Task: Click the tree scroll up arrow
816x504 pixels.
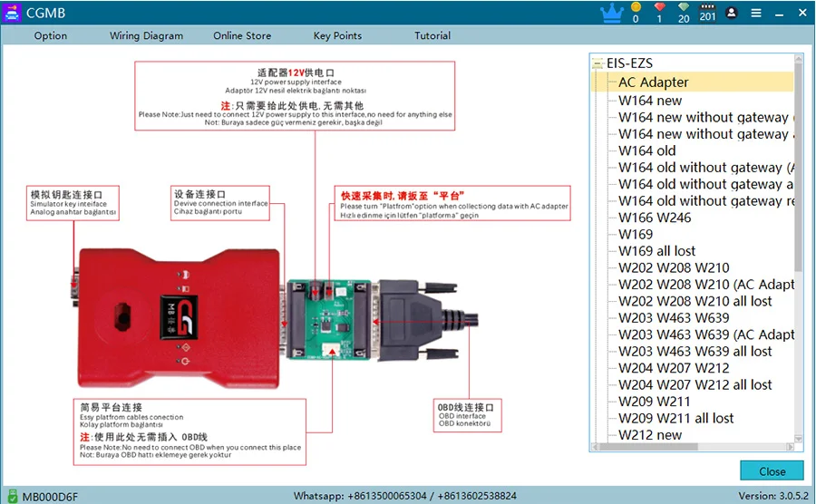Action: tap(798, 59)
